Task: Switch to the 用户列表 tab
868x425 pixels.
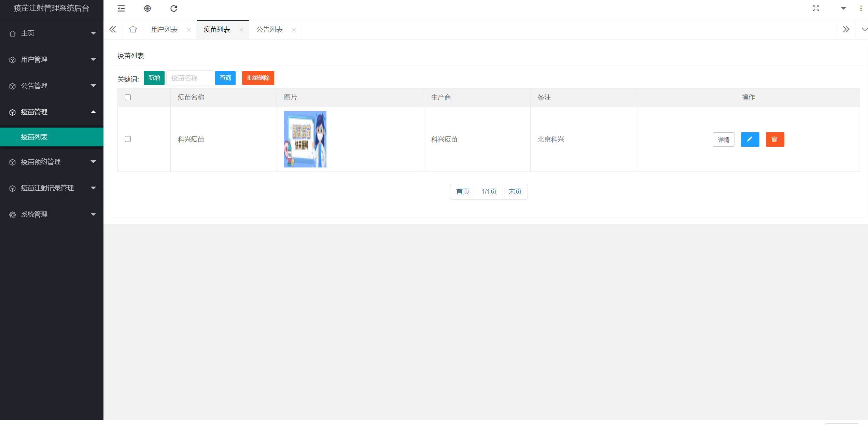Action: click(164, 30)
